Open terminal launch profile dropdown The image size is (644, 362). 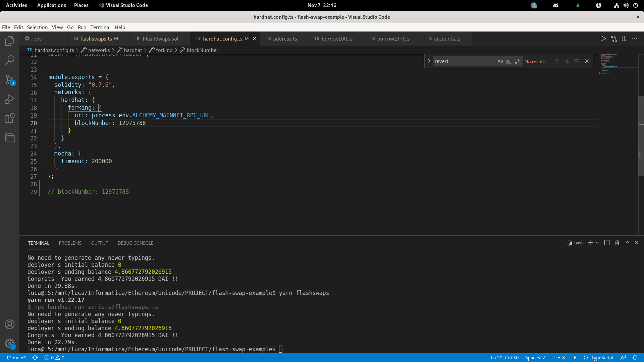pyautogui.click(x=597, y=243)
